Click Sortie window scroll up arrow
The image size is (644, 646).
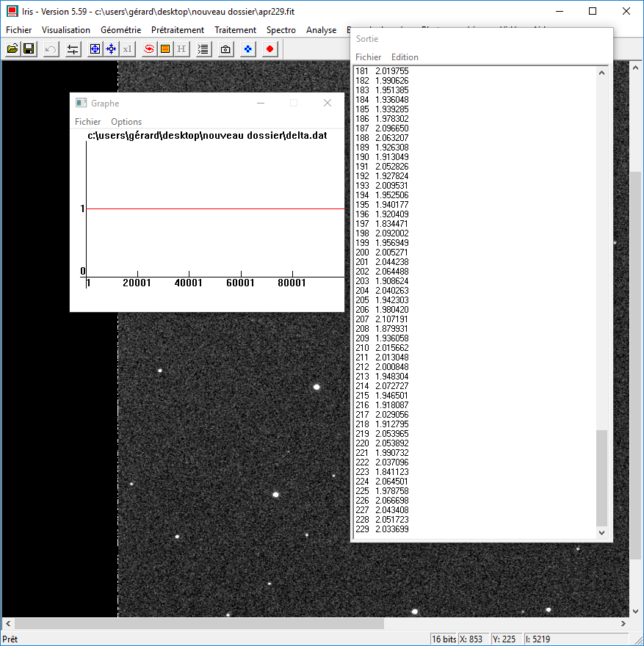click(601, 73)
